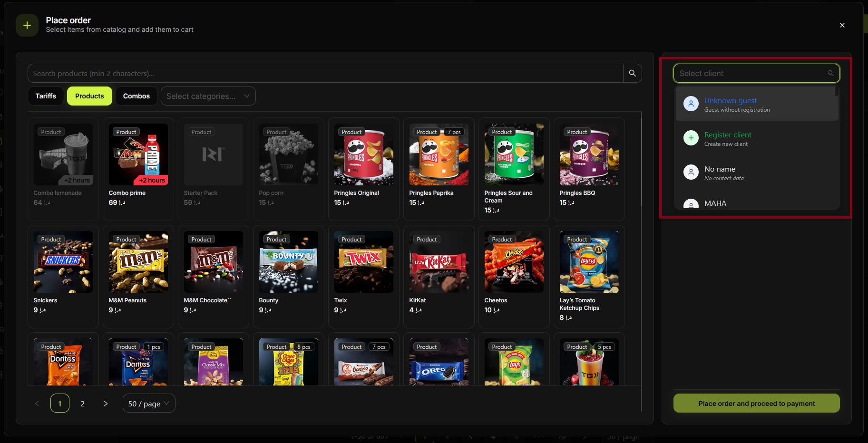
Task: Open the 50 per page size dropdown
Action: click(148, 403)
